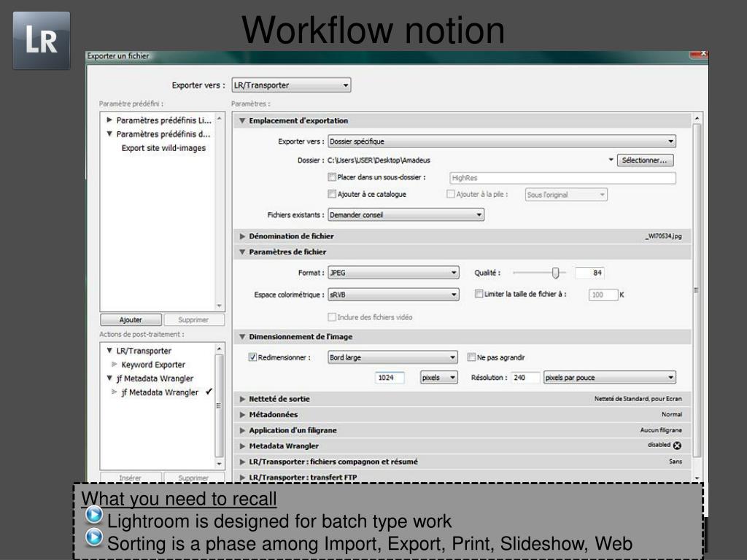Click the Sélectionner... folder button

click(x=645, y=160)
